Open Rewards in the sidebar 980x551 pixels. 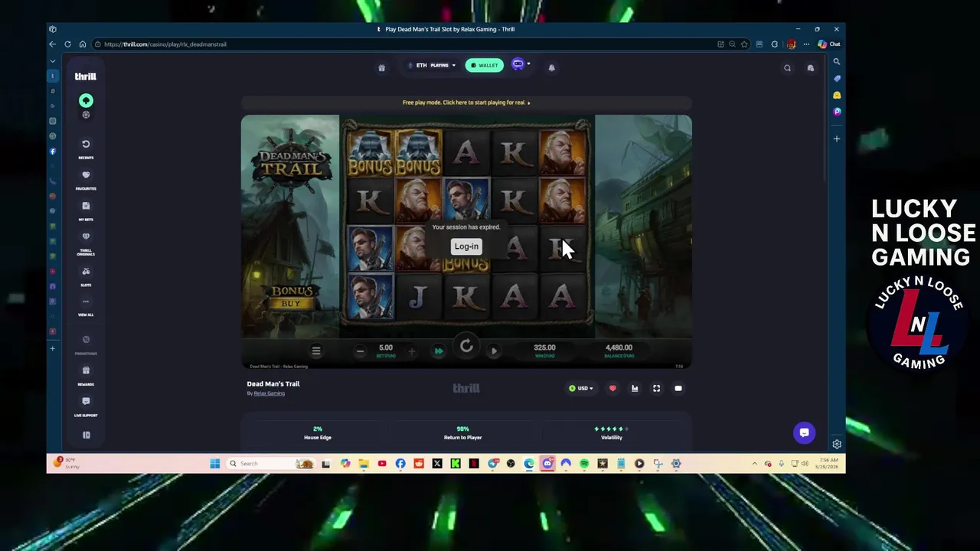tap(86, 375)
